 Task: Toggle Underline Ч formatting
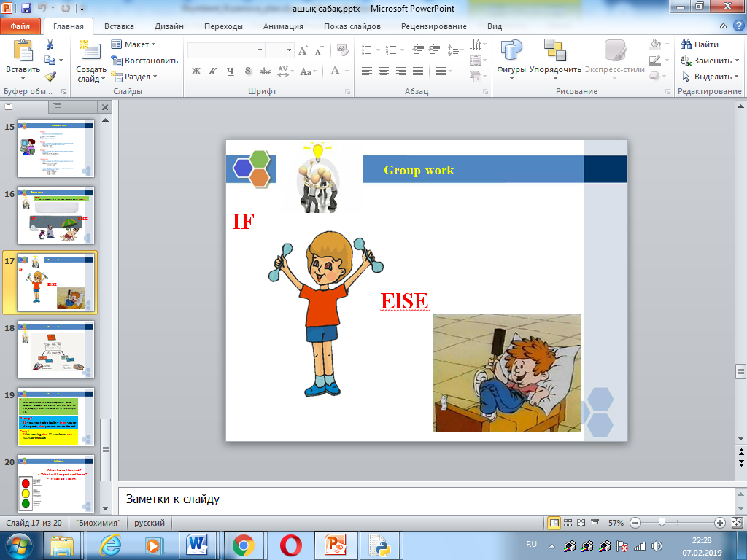tap(231, 71)
